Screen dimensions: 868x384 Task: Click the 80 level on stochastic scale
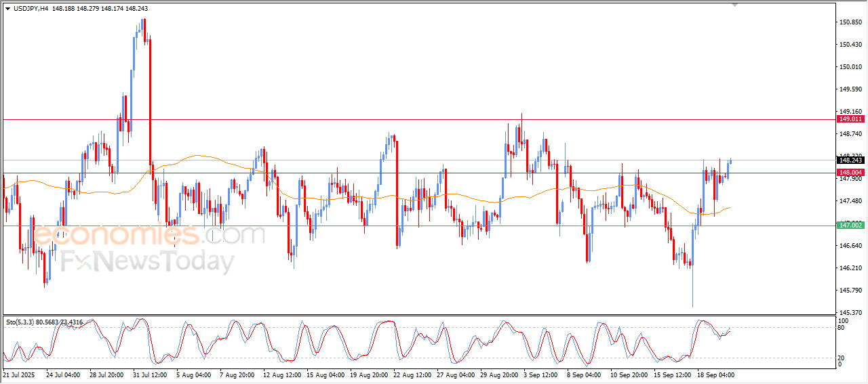coord(842,328)
